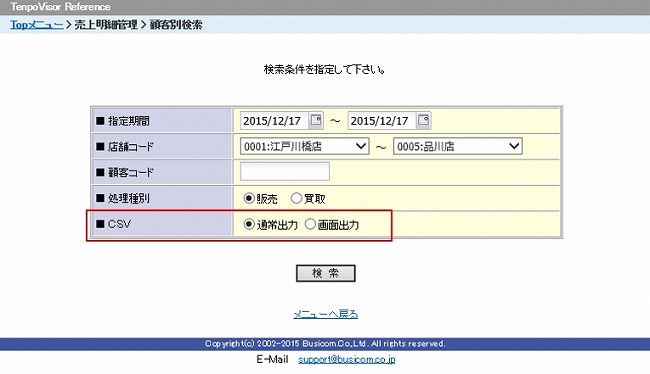Focus the 顧客コード input field
650x374 pixels.
pos(285,171)
